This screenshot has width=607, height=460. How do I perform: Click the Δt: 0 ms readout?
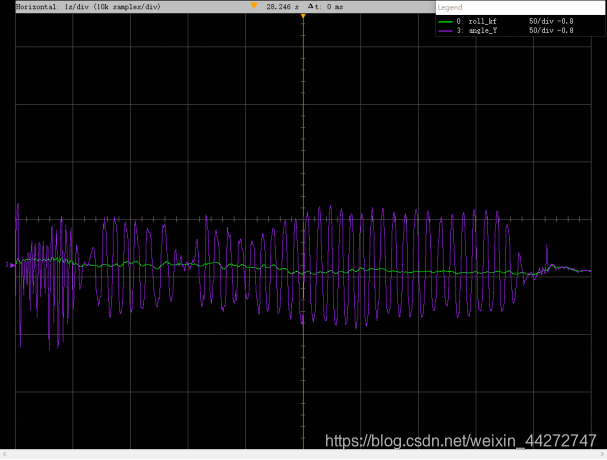point(325,7)
